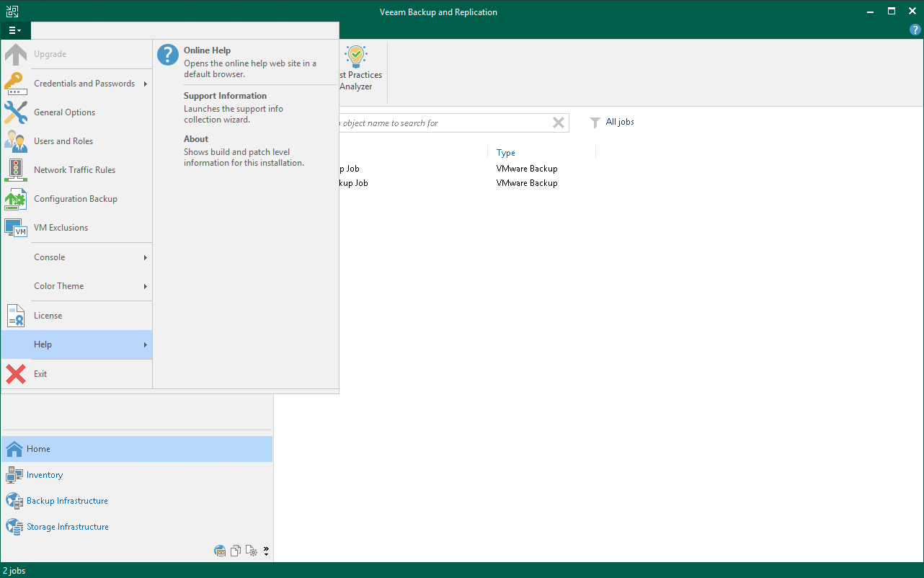Click VMware Backup type in first row
The width and height of the screenshot is (924, 578).
[527, 169]
